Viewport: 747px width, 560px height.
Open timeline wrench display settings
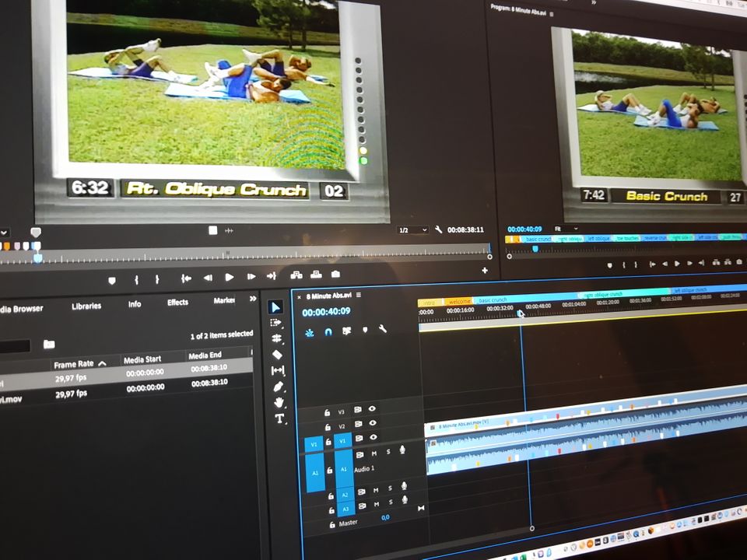click(x=383, y=329)
